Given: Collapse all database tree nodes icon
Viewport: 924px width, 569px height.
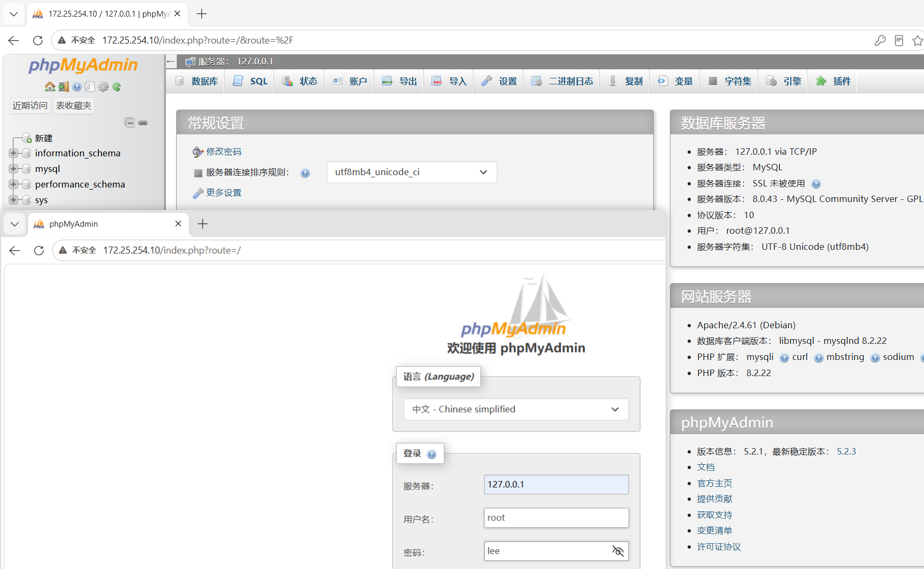Looking at the screenshot, I should (x=129, y=123).
